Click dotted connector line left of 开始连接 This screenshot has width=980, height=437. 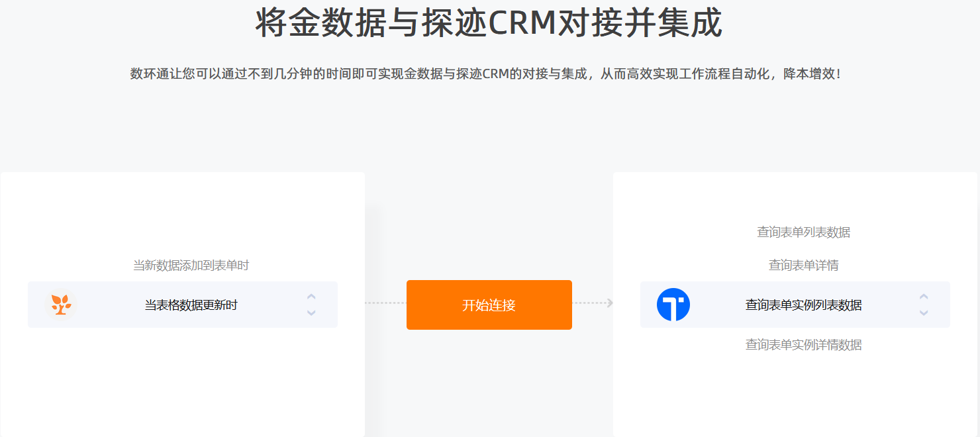385,303
